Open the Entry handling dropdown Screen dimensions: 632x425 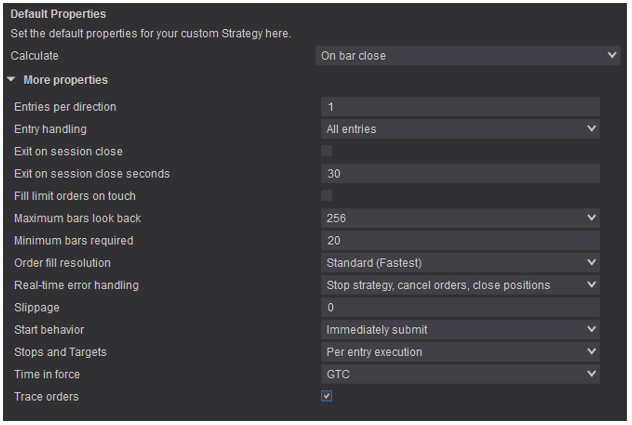click(x=461, y=129)
